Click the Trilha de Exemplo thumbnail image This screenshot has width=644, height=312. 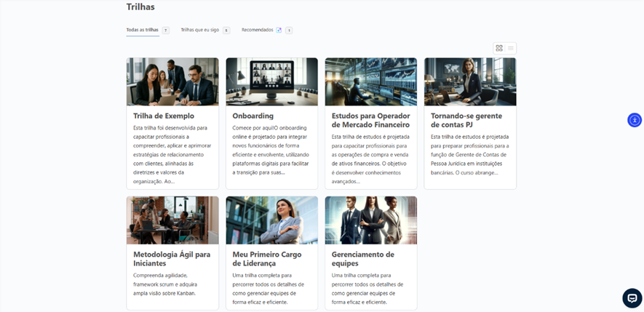[x=172, y=81]
